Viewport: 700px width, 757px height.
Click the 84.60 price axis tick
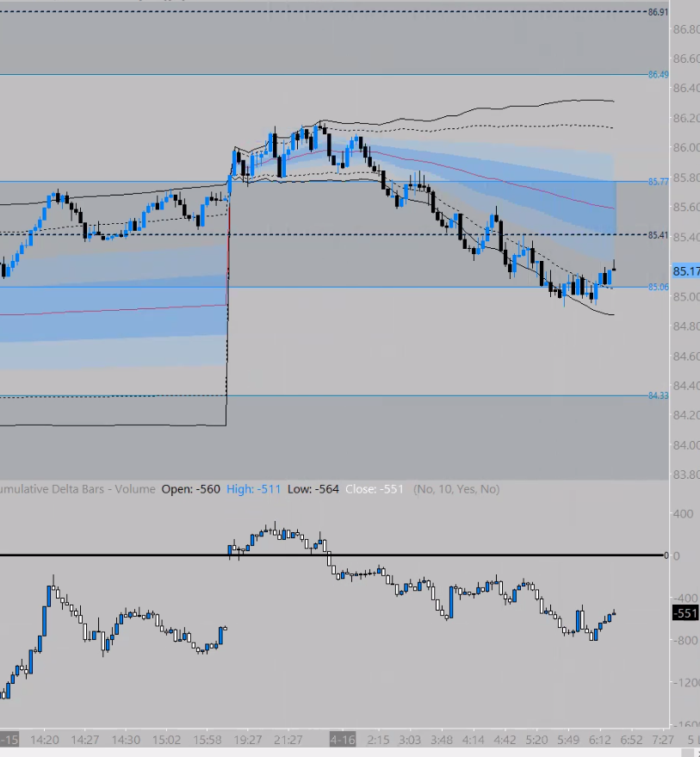point(686,357)
